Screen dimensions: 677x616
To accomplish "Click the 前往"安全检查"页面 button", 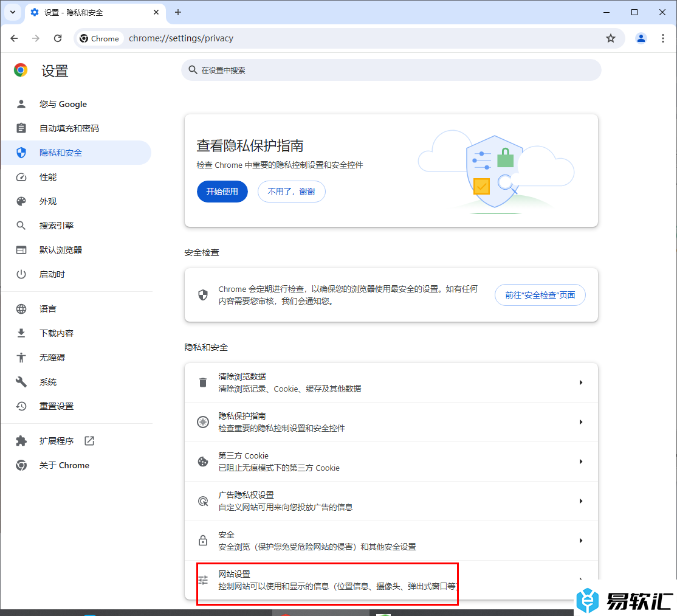I will click(x=540, y=295).
